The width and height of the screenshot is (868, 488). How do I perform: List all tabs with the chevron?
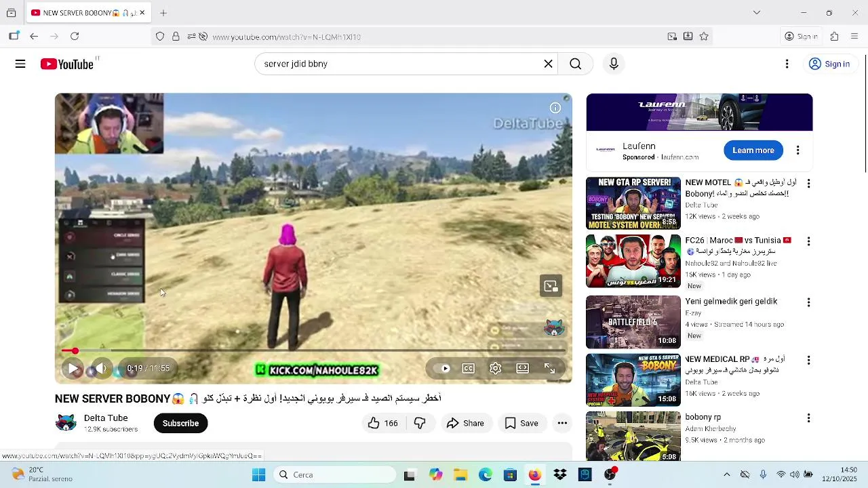[x=757, y=12]
